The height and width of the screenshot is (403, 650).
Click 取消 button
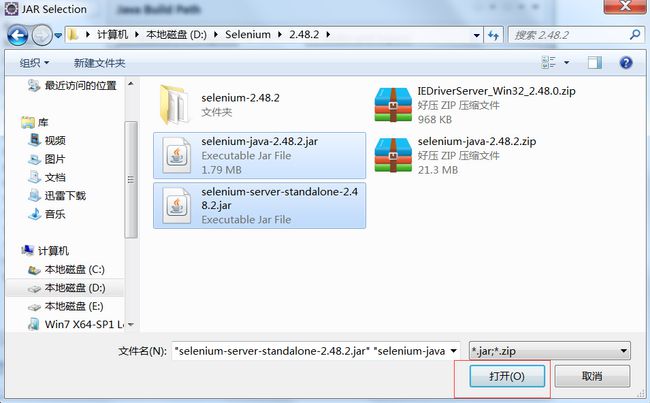pyautogui.click(x=592, y=376)
